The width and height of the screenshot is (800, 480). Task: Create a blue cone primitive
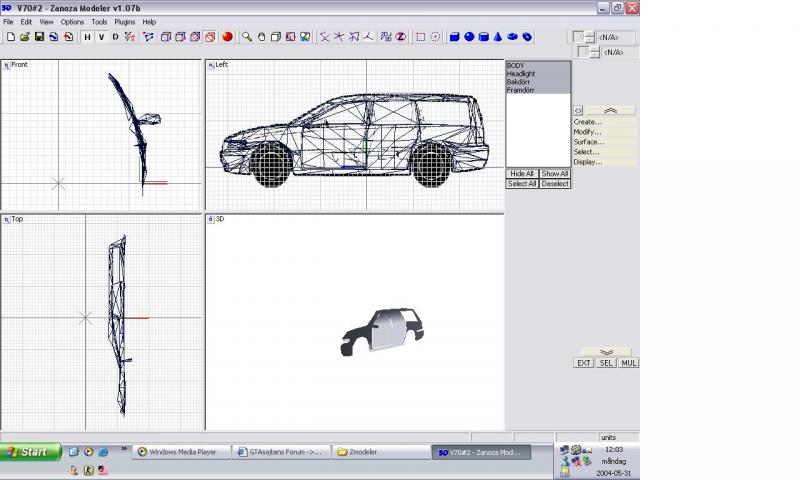click(498, 37)
